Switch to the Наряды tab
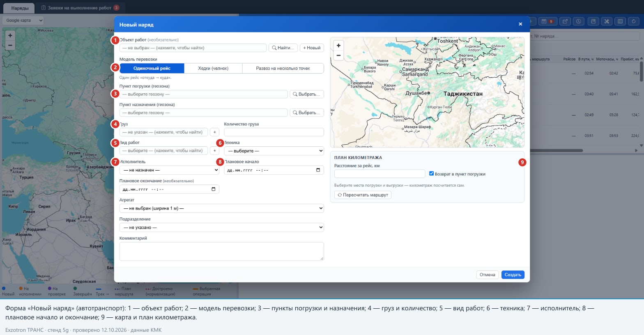 [20, 8]
